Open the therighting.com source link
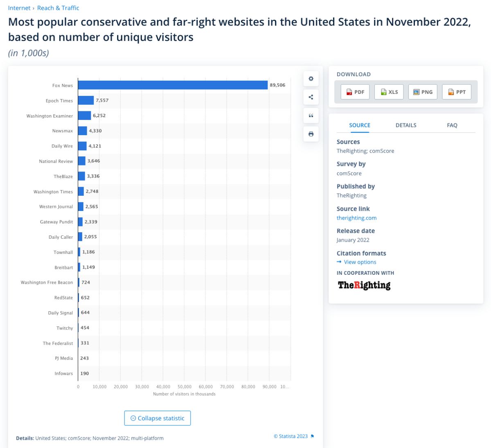This screenshot has width=491, height=448. [356, 218]
